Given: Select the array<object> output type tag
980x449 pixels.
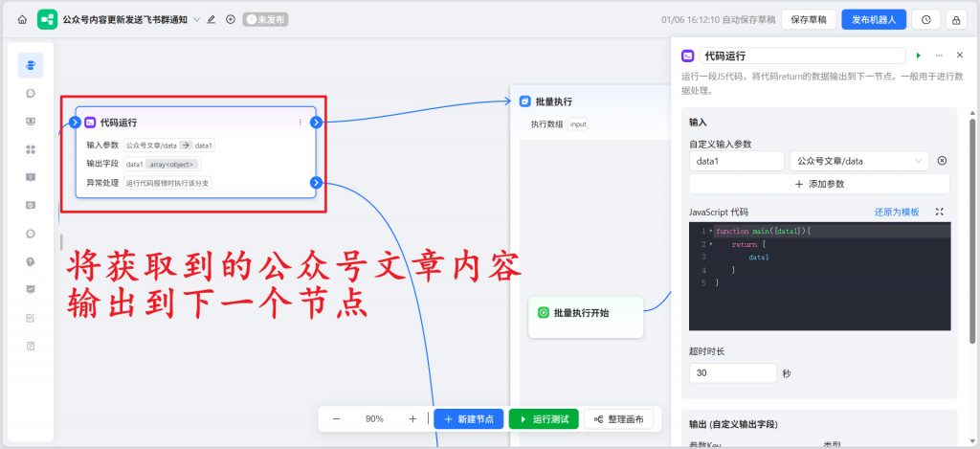Looking at the screenshot, I should click(x=172, y=165).
